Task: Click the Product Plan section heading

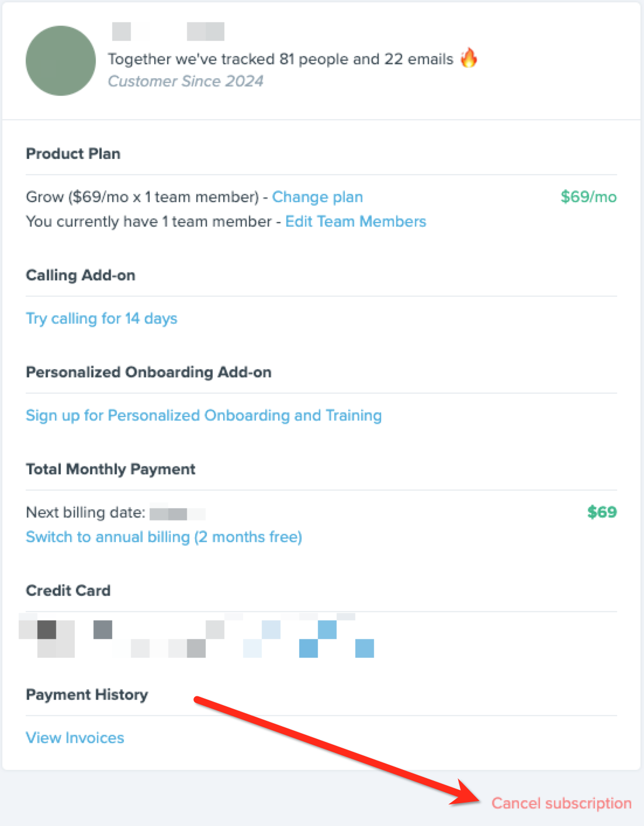Action: 73,154
